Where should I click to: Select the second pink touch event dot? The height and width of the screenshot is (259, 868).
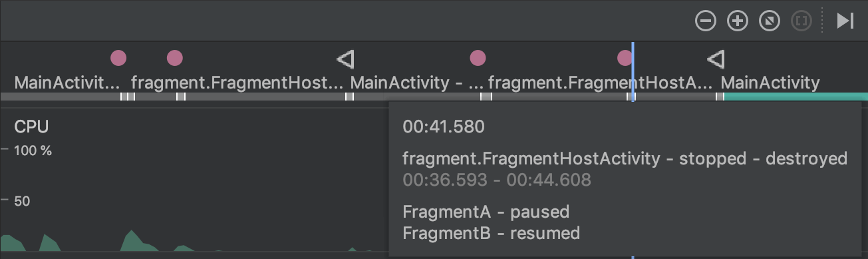click(175, 58)
